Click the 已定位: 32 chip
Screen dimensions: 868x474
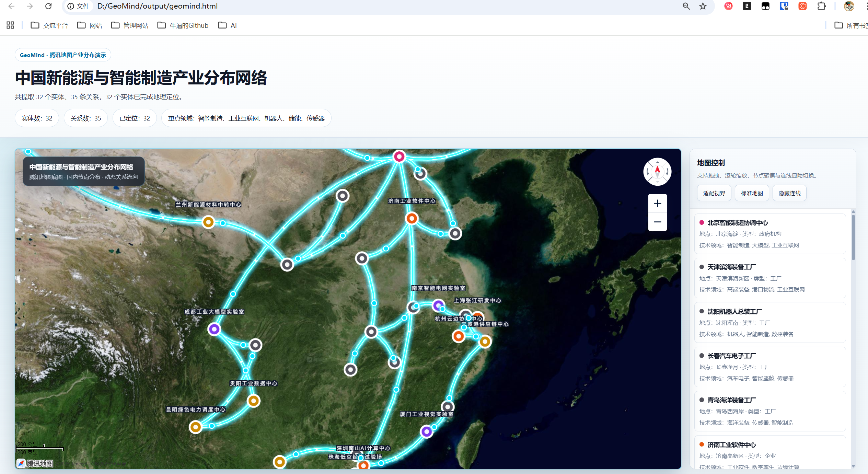click(x=135, y=118)
